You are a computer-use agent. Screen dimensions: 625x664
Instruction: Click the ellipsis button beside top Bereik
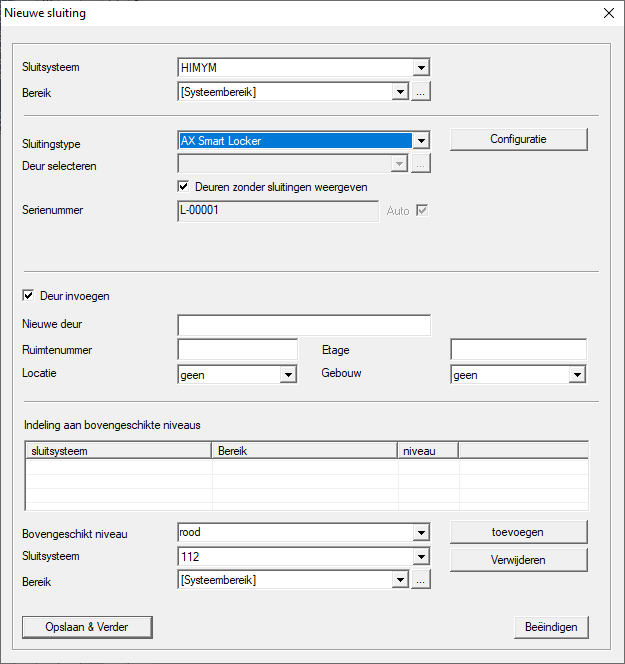coord(421,92)
